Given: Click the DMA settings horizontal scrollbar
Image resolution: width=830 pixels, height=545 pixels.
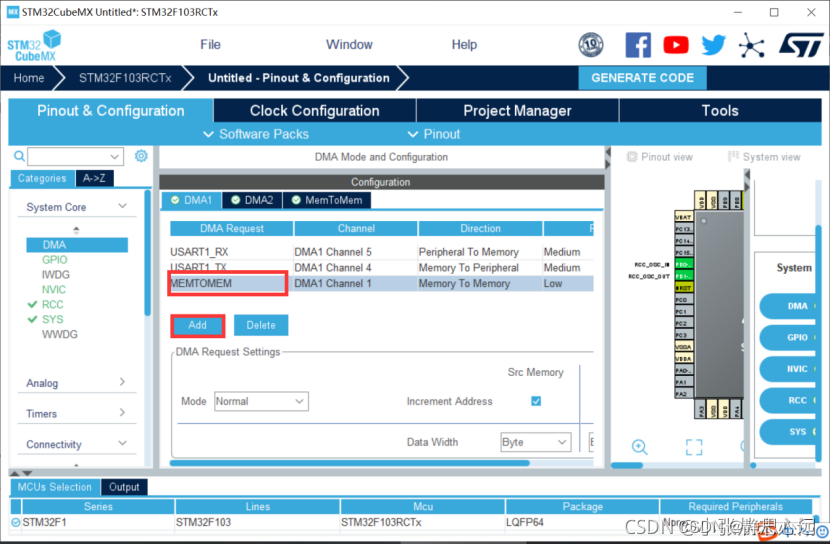Looking at the screenshot, I should (x=349, y=463).
